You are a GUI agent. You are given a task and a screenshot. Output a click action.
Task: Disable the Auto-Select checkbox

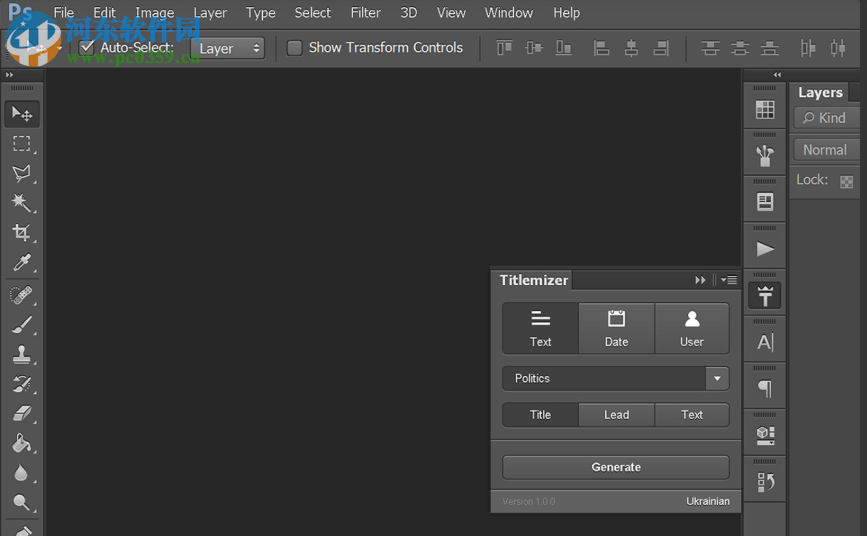tap(87, 47)
